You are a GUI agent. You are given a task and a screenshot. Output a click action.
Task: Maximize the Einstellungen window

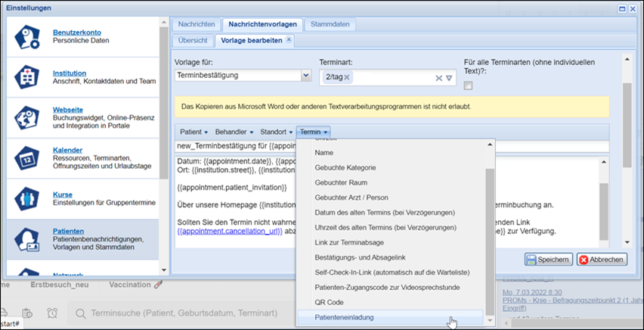tap(622, 8)
